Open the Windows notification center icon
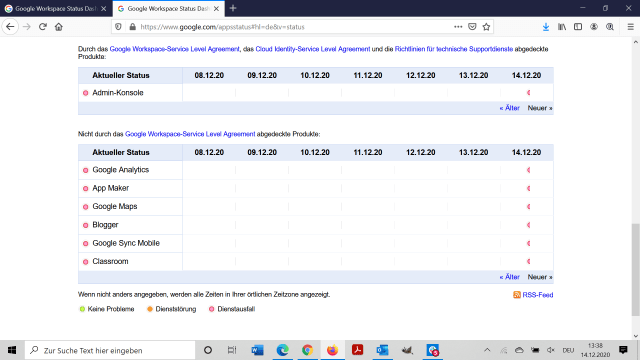 click(623, 350)
